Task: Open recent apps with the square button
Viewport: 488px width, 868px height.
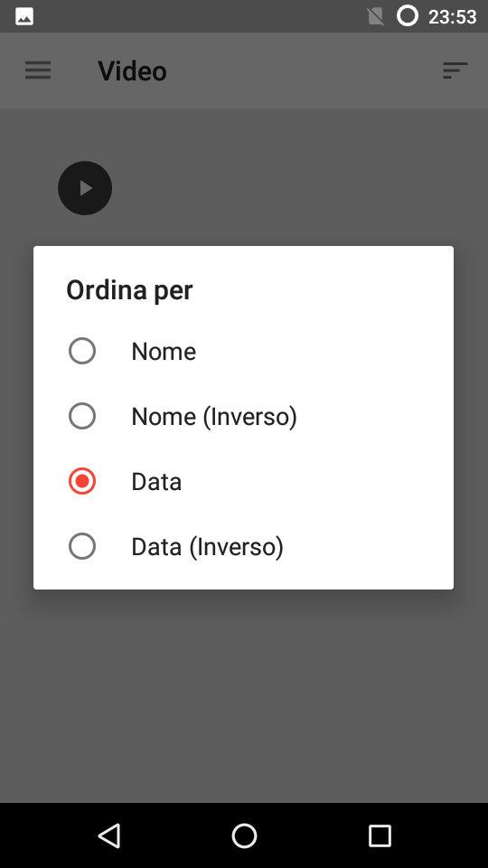Action: (380, 835)
